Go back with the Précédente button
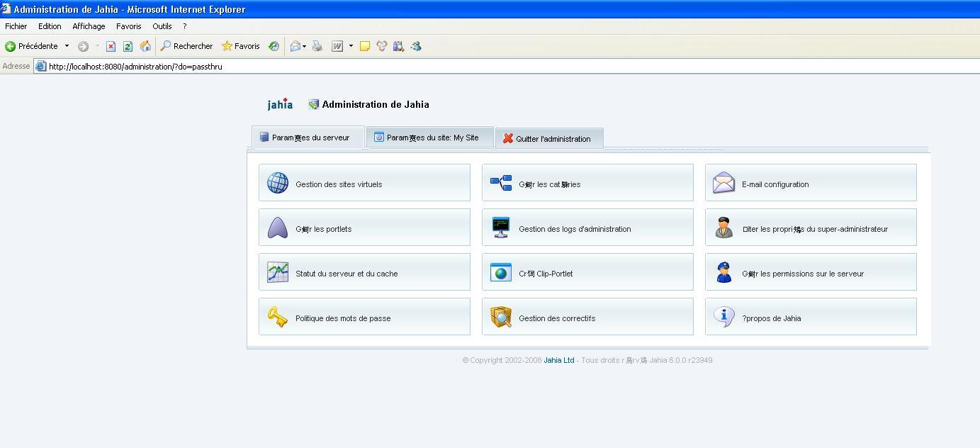 click(32, 46)
